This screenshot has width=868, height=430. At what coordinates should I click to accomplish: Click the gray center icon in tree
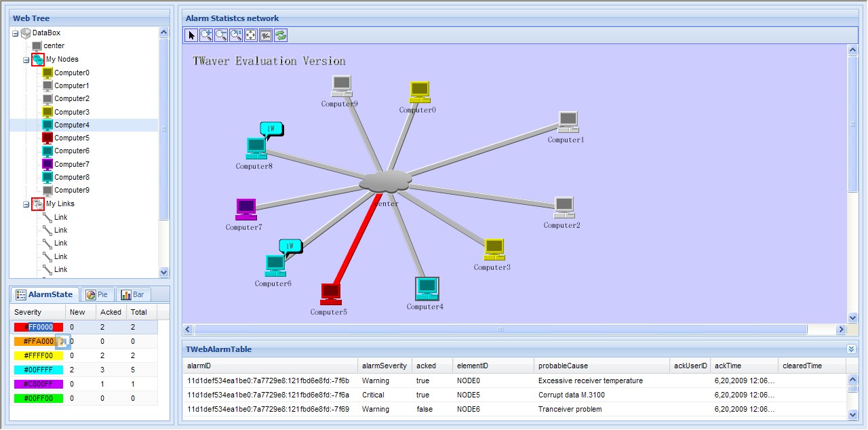(x=37, y=46)
